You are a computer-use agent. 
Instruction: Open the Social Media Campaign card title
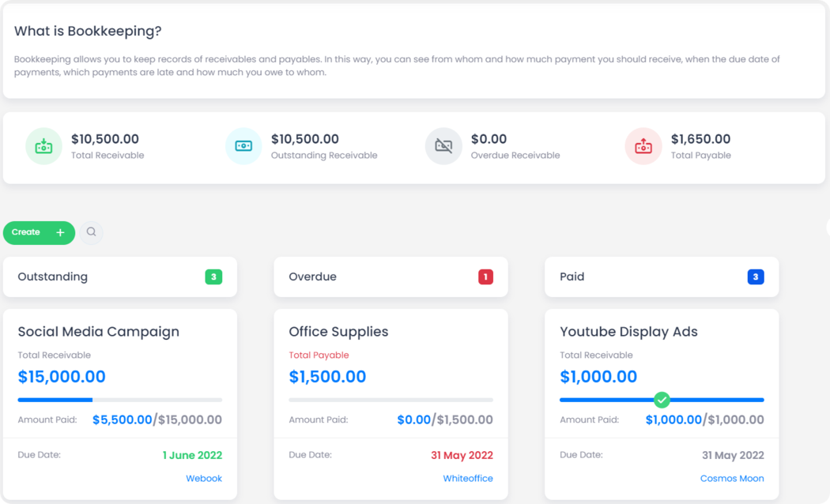(99, 332)
